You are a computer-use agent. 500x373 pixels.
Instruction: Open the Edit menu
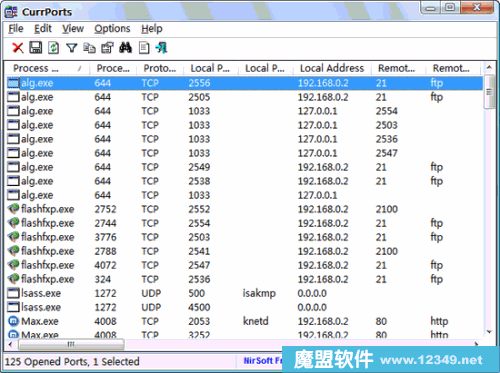click(43, 29)
